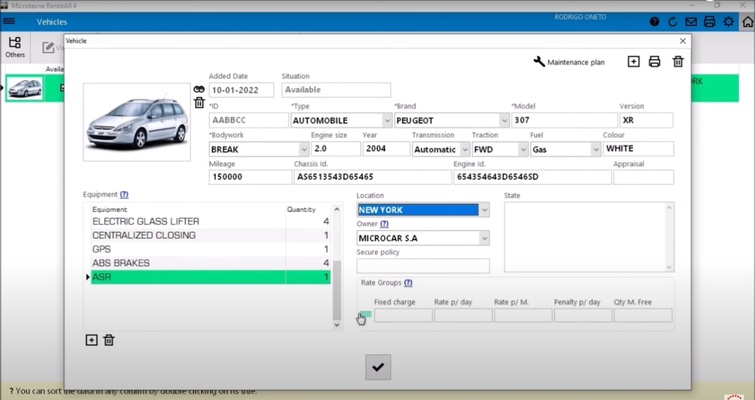Expand the Location dropdown showing NEW YORK

pos(484,210)
